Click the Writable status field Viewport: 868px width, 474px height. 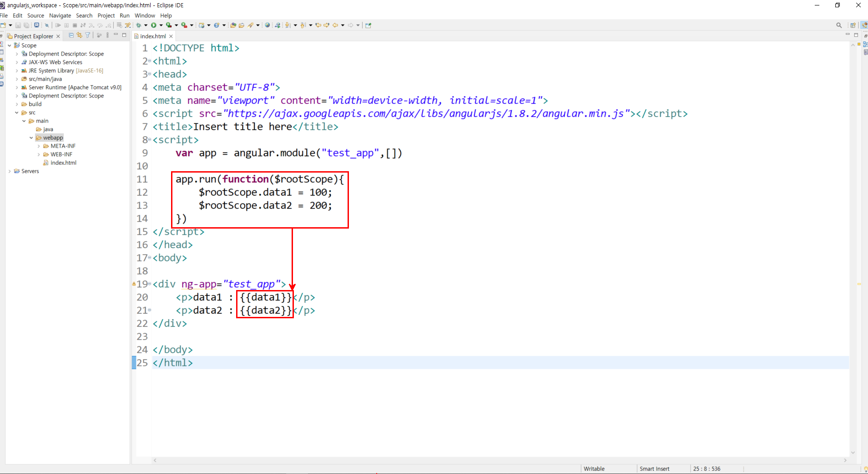pos(594,469)
